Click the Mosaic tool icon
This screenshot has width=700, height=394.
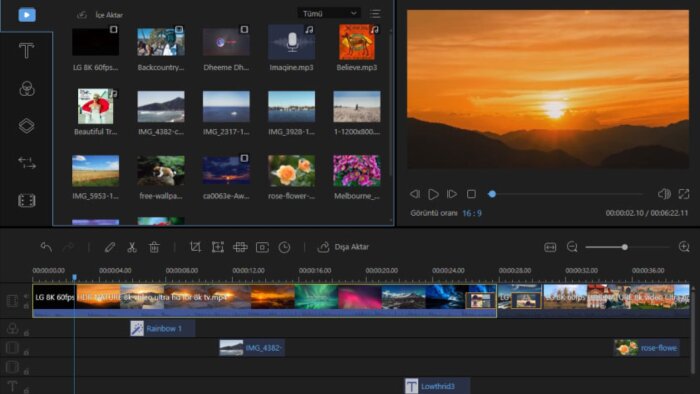[x=240, y=247]
